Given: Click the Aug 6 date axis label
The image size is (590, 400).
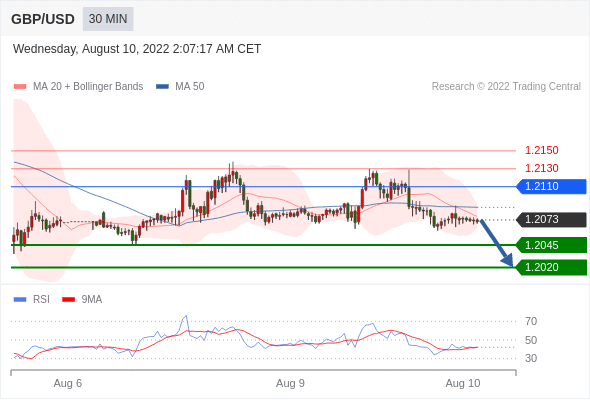Looking at the screenshot, I should (68, 383).
